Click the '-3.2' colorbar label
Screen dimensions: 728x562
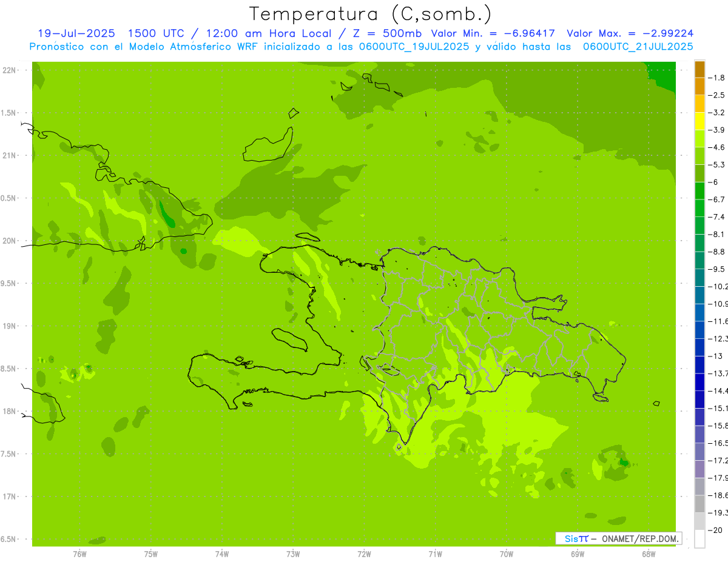click(717, 113)
